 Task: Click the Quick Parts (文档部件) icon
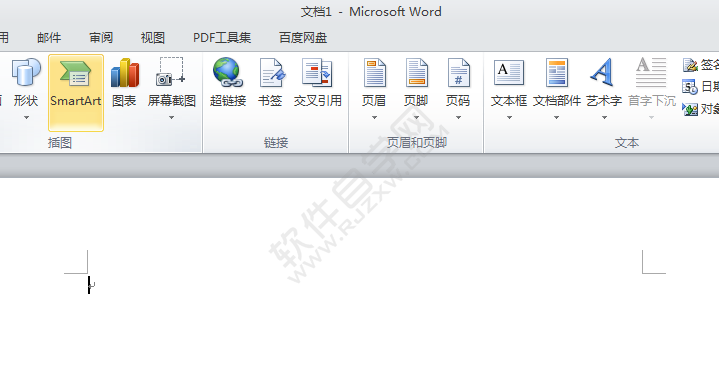pyautogui.click(x=557, y=72)
